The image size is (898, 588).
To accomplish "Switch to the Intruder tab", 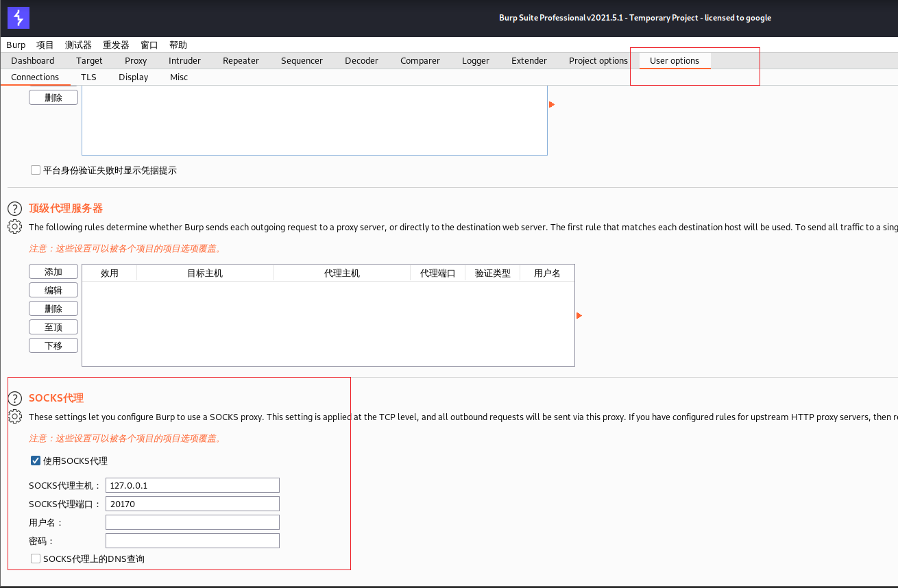I will (x=185, y=60).
